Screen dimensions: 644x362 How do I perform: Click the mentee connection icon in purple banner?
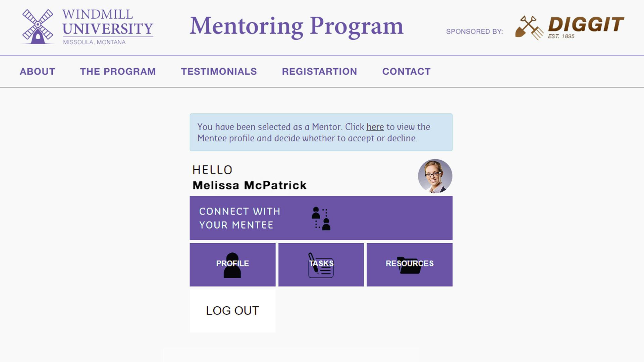click(x=320, y=219)
